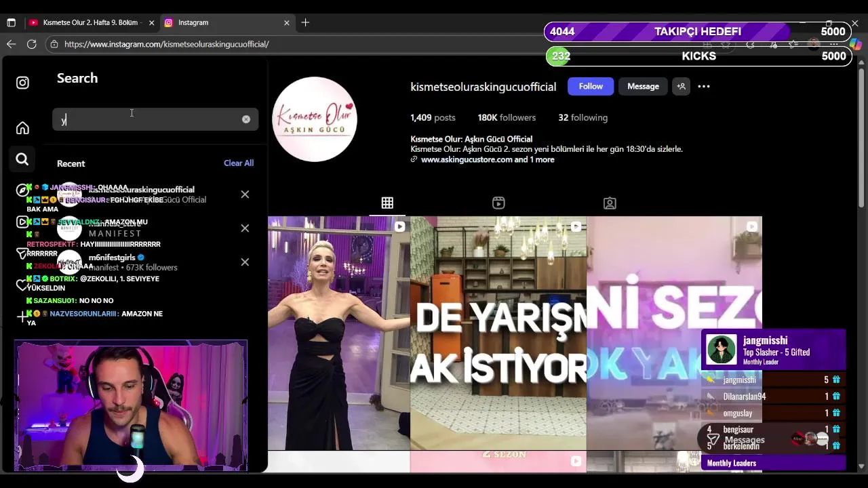Click the browser Back arrow
This screenshot has width=868, height=488.
pos(12,44)
